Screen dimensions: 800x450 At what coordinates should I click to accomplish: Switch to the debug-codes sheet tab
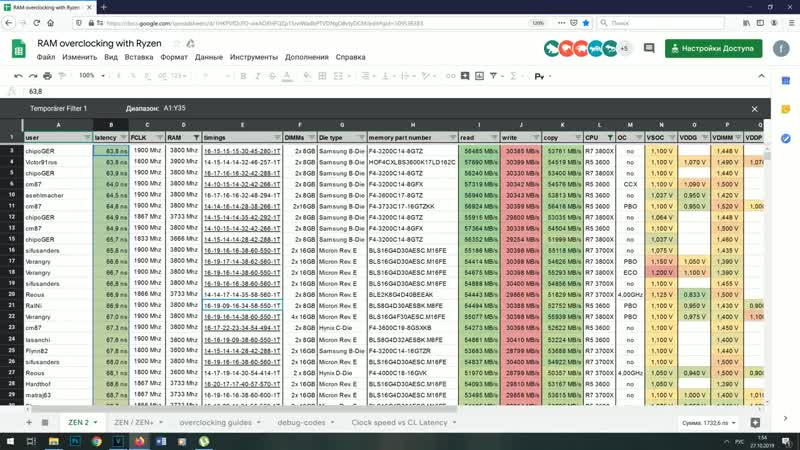[301, 422]
